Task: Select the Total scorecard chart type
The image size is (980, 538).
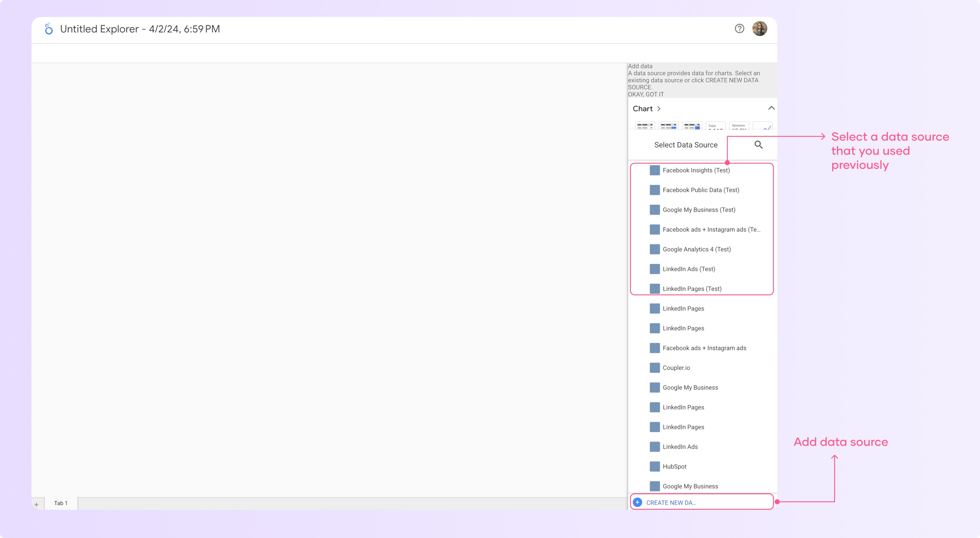Action: (715, 126)
